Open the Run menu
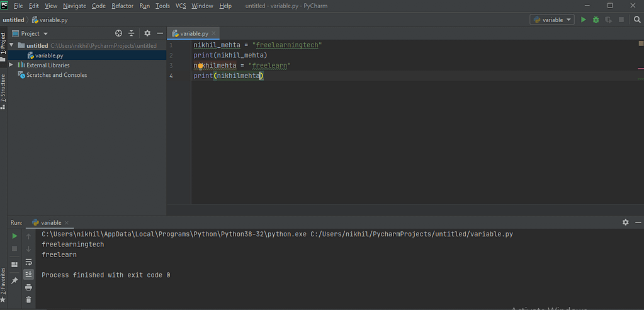The image size is (644, 310). (x=145, y=6)
